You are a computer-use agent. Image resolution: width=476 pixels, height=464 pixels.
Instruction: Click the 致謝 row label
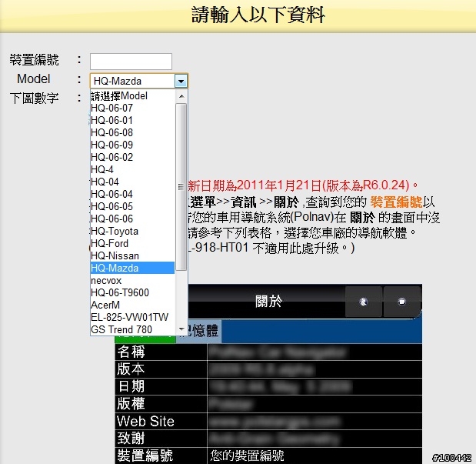coord(131,438)
